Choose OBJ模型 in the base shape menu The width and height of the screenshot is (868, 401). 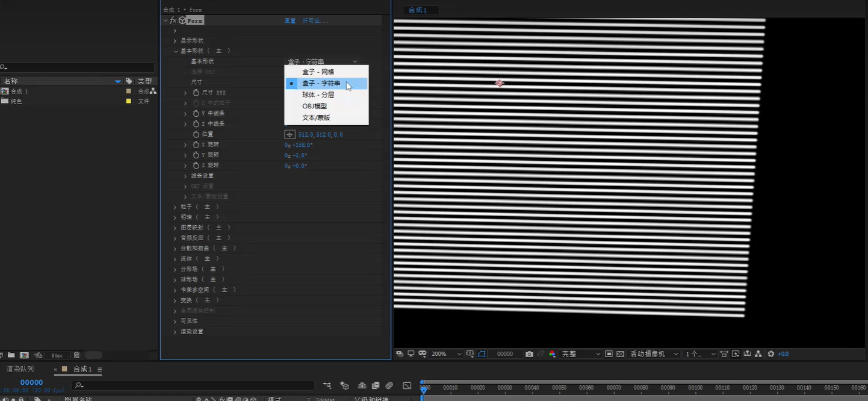[314, 106]
